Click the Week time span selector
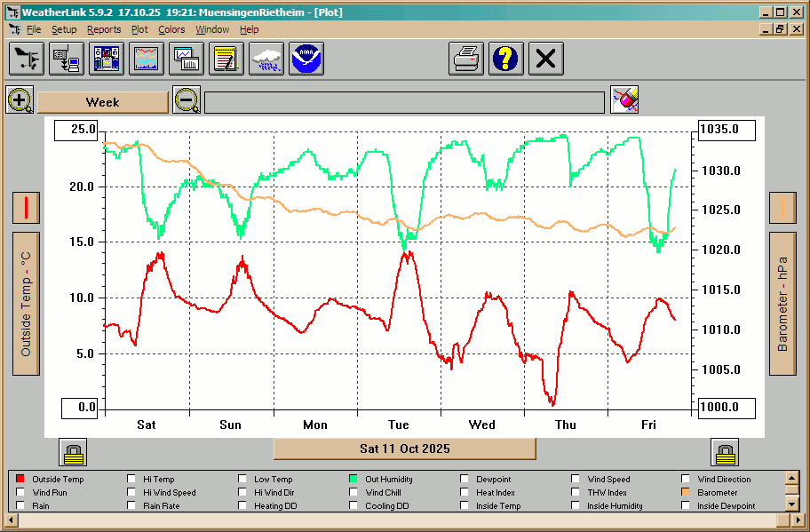Viewport: 810px width, 532px height. 102,102
